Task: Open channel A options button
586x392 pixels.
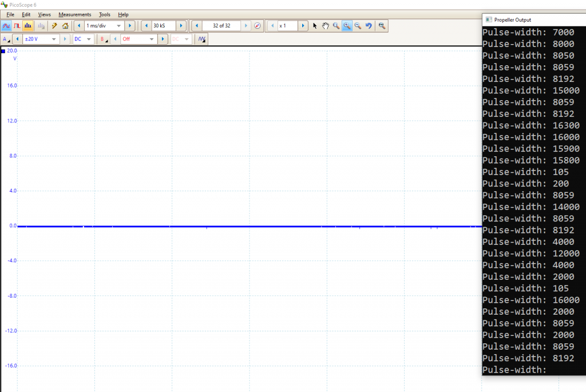Action: (6, 39)
